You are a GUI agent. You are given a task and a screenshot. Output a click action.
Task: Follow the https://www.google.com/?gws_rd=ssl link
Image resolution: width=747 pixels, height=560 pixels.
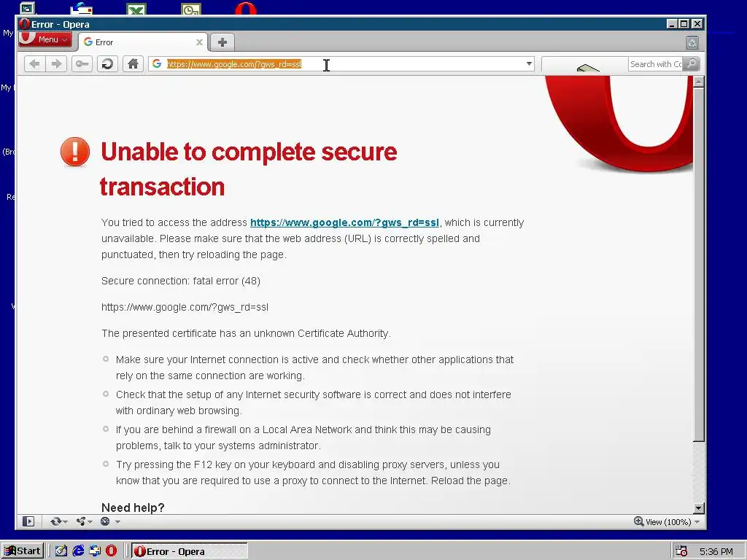tap(344, 222)
